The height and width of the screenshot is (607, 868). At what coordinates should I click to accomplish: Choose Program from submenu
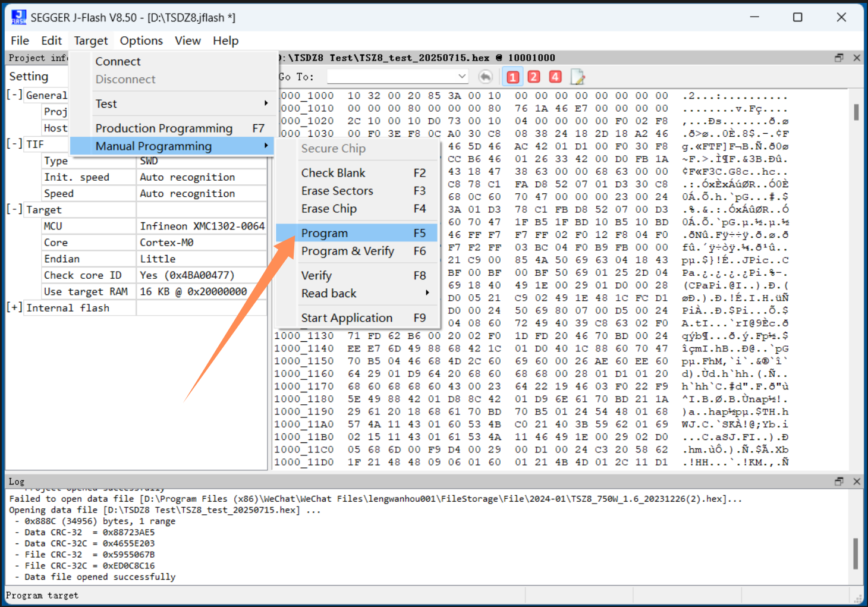357,233
